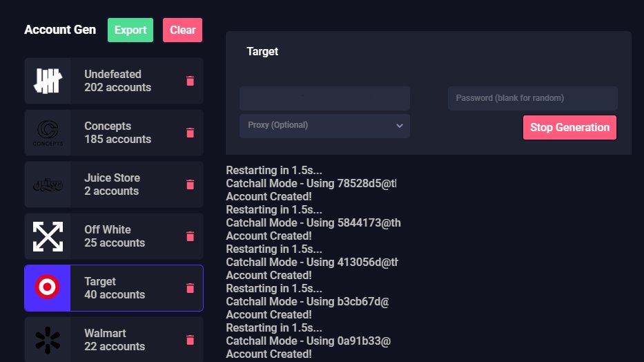
Task: Select the Concepts logo icon
Action: (48, 133)
